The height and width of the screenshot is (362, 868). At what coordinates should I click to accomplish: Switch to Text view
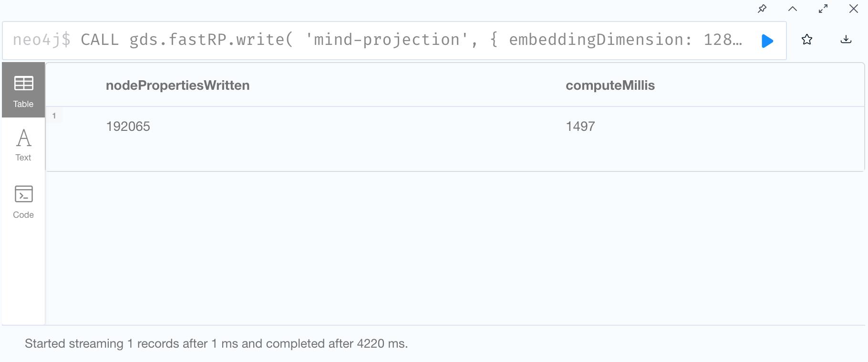pyautogui.click(x=23, y=145)
